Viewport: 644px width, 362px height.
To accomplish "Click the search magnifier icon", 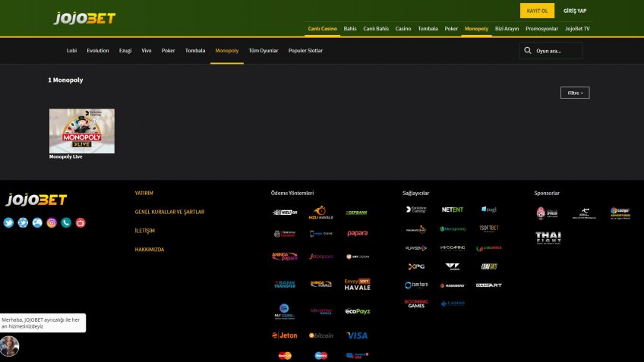I will (528, 51).
